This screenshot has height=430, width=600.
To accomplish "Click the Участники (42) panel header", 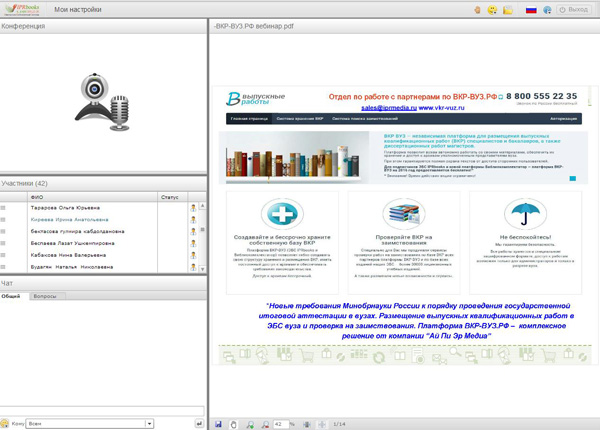I will click(x=103, y=183).
